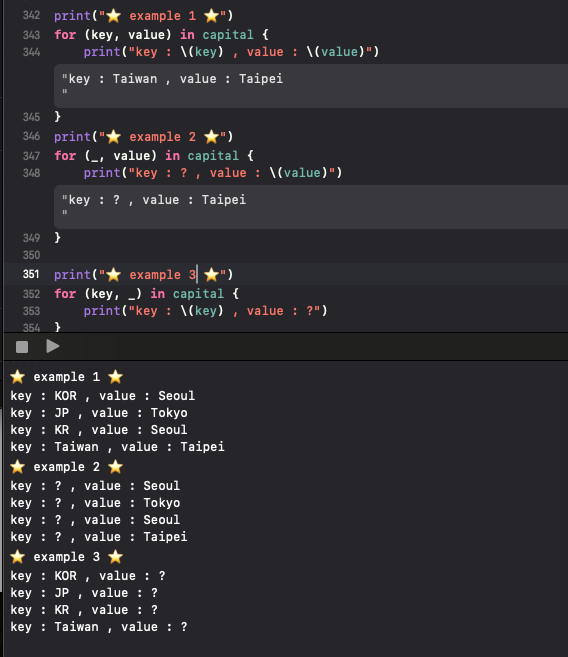Click line number 343 in the gutter
The height and width of the screenshot is (657, 568).
pos(31,35)
